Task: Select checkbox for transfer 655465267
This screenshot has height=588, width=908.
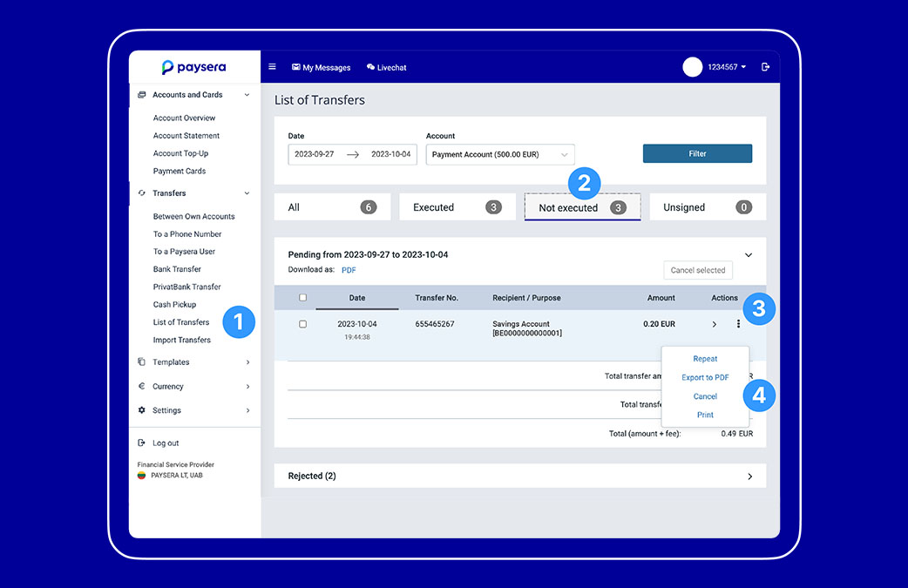Action: click(302, 324)
